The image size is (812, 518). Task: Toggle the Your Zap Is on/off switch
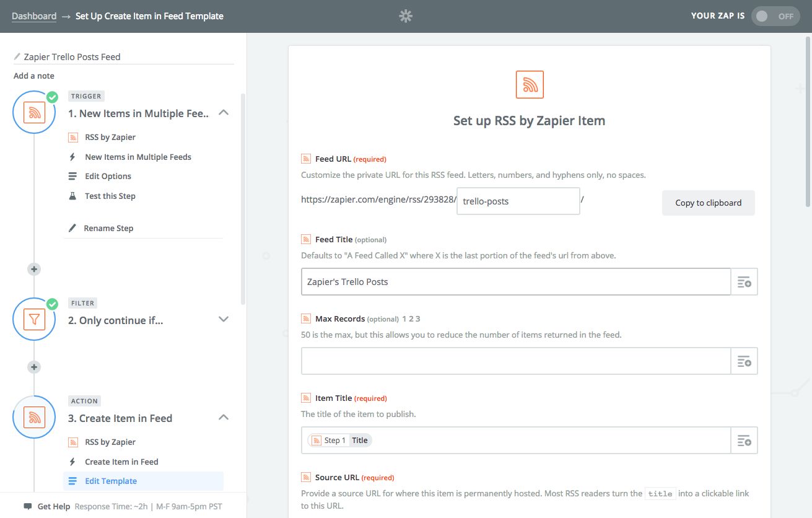point(775,16)
